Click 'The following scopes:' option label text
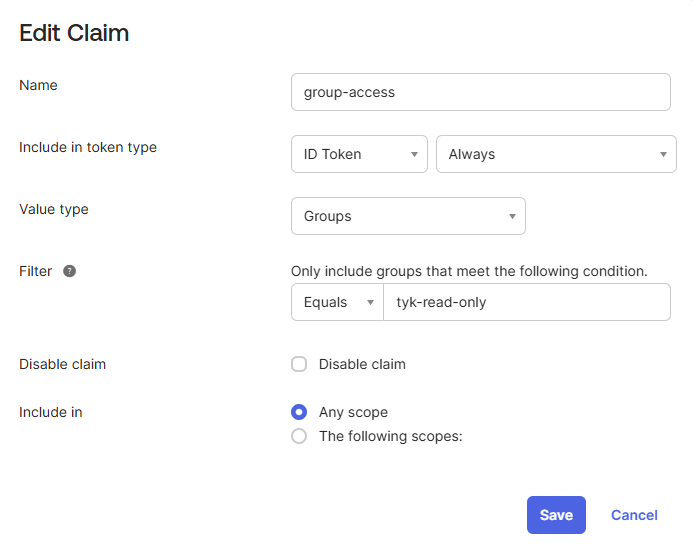The width and height of the screenshot is (693, 550). (x=390, y=436)
